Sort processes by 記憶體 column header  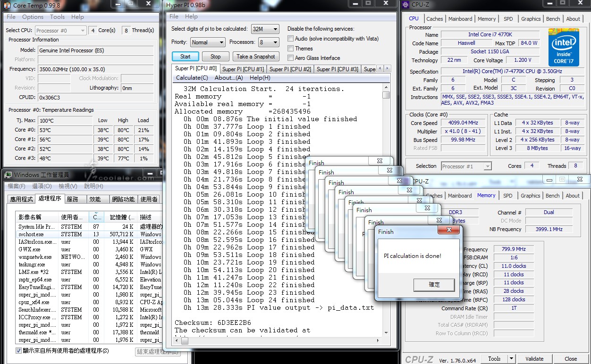120,217
